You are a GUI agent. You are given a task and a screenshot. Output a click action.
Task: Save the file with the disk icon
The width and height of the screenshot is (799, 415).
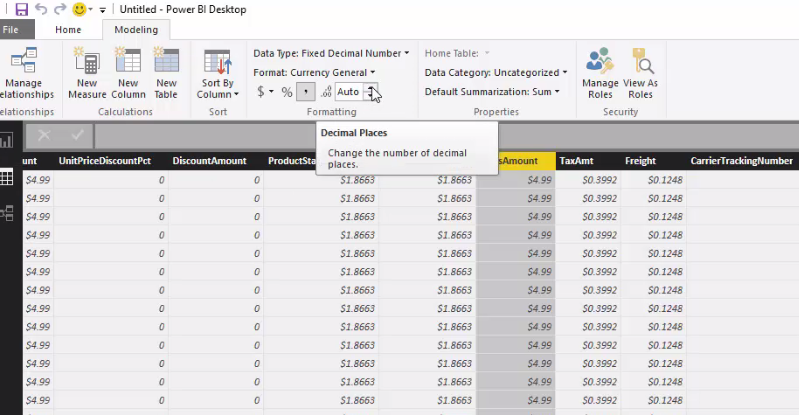(x=21, y=9)
